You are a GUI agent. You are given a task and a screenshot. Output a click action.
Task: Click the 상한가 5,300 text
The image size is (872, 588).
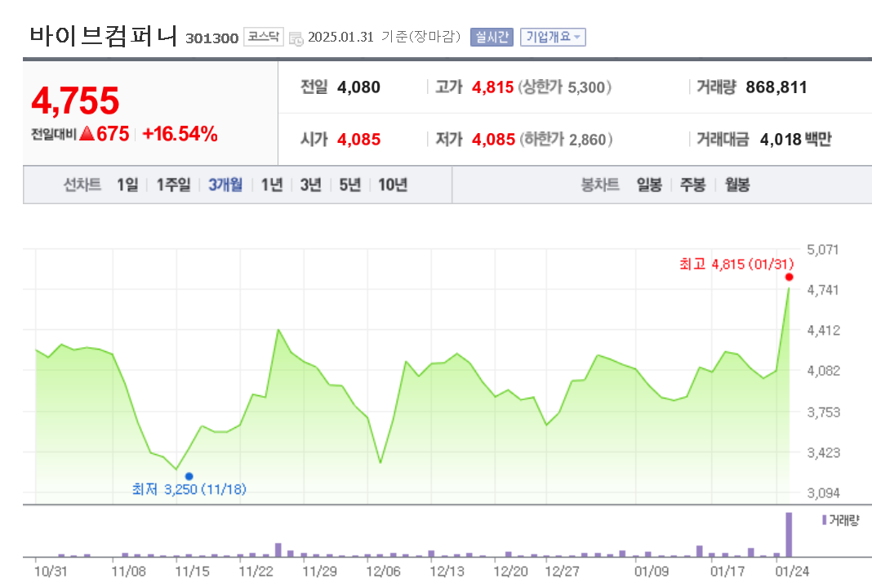tap(564, 87)
